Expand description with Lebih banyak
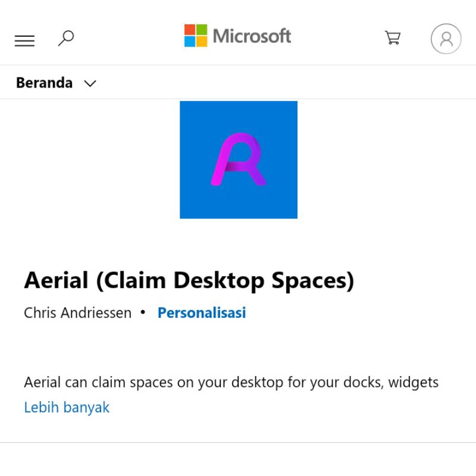Screen dimensions: 476x476 [66, 407]
